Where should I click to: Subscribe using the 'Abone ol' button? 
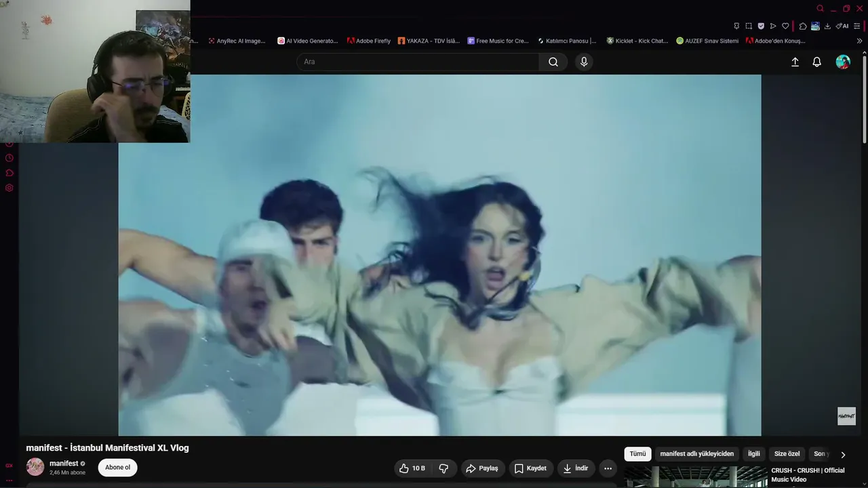[x=117, y=467]
